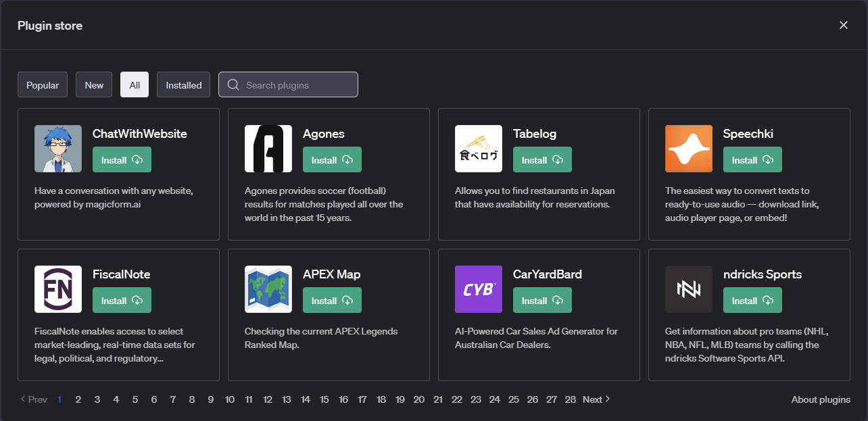Screen dimensions: 868x421
Task: Install the ndricks Sports plugin
Action: pos(752,301)
